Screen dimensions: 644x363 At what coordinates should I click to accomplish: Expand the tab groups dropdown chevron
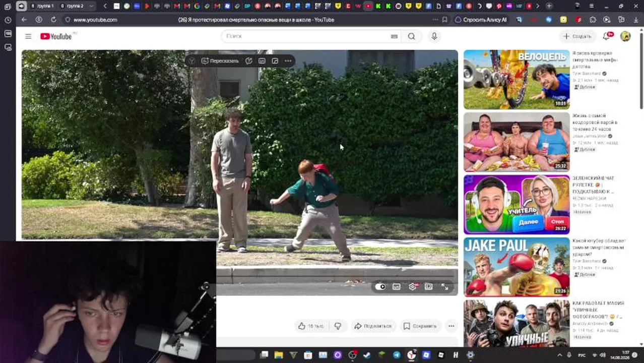tap(91, 6)
